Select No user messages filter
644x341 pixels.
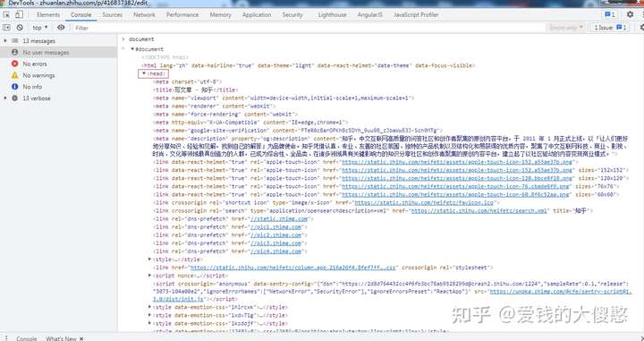pos(58,52)
